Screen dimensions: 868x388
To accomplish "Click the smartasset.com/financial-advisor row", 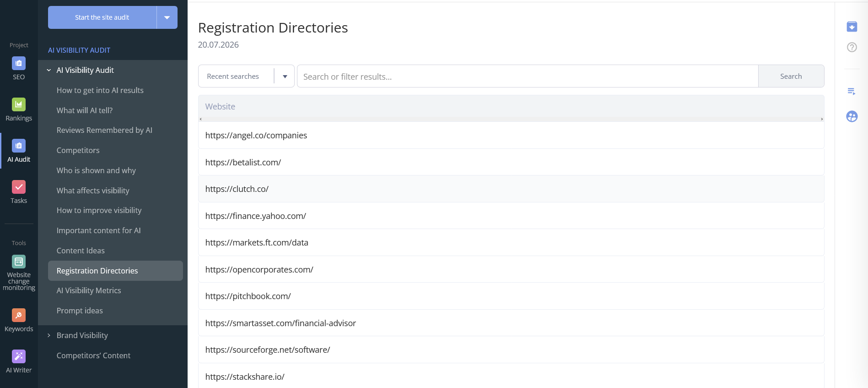I will click(x=511, y=323).
